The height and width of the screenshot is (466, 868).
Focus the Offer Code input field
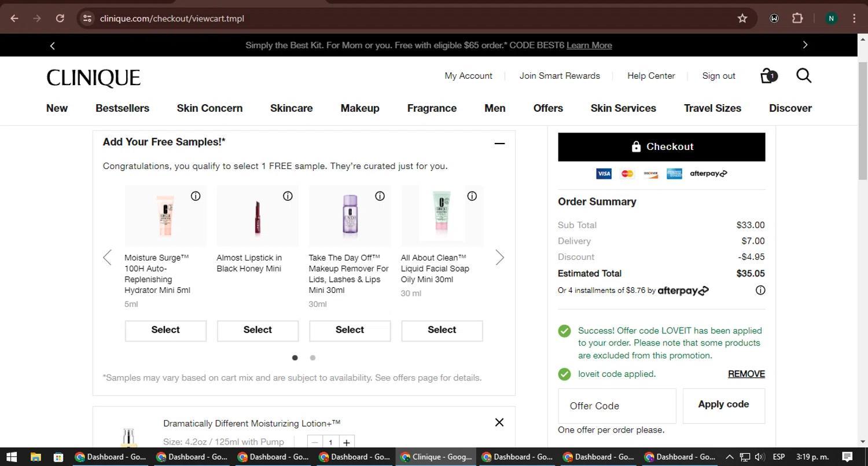(x=617, y=406)
